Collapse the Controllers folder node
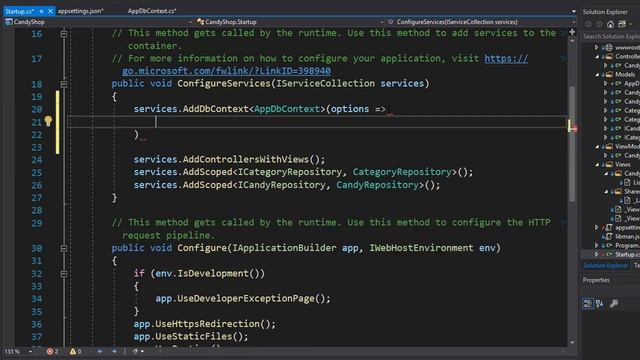The height and width of the screenshot is (360, 640). tap(597, 56)
